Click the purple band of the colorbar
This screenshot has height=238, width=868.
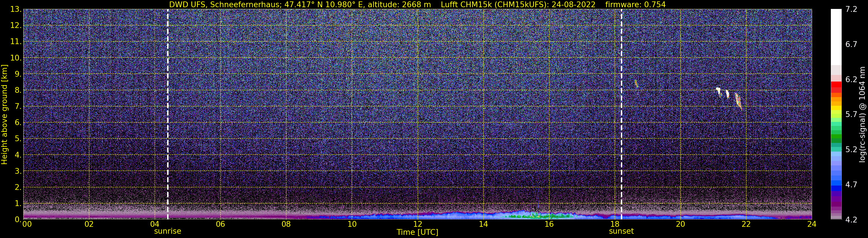click(x=836, y=199)
